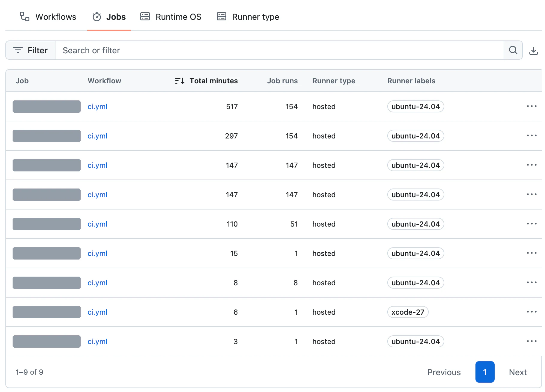Focus the Search or filter field
This screenshot has height=392, width=545.
(279, 50)
